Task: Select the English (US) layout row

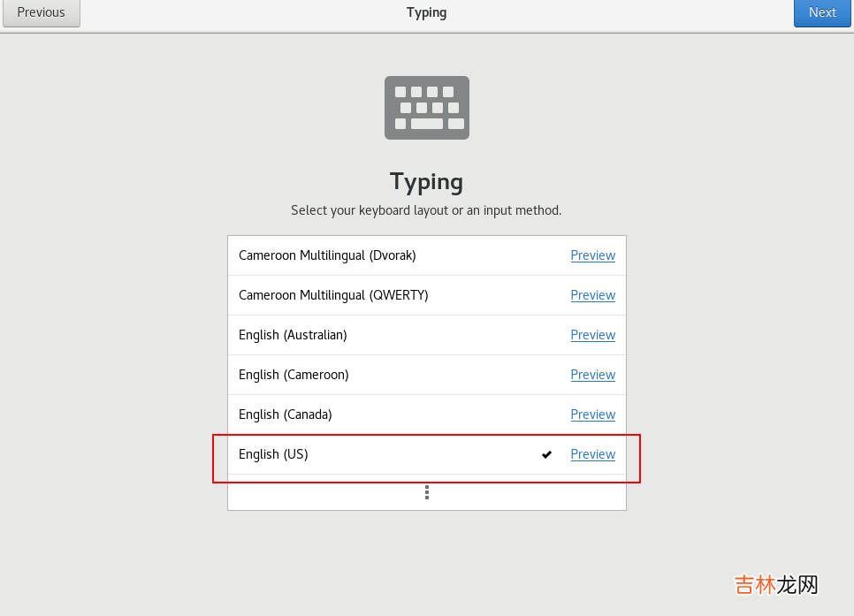Action: pos(273,454)
